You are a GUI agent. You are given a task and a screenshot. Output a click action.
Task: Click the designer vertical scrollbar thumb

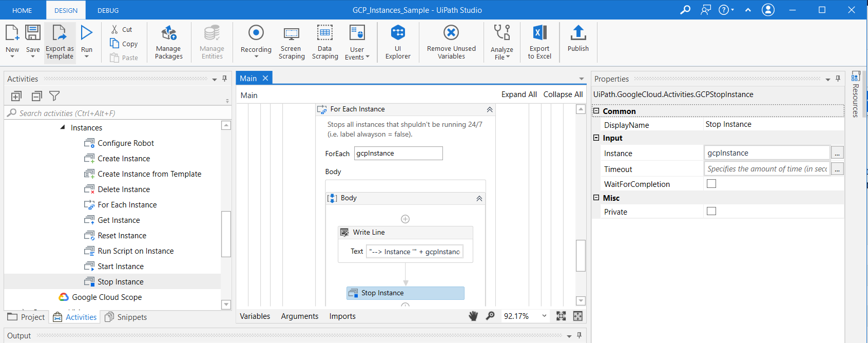click(x=581, y=255)
